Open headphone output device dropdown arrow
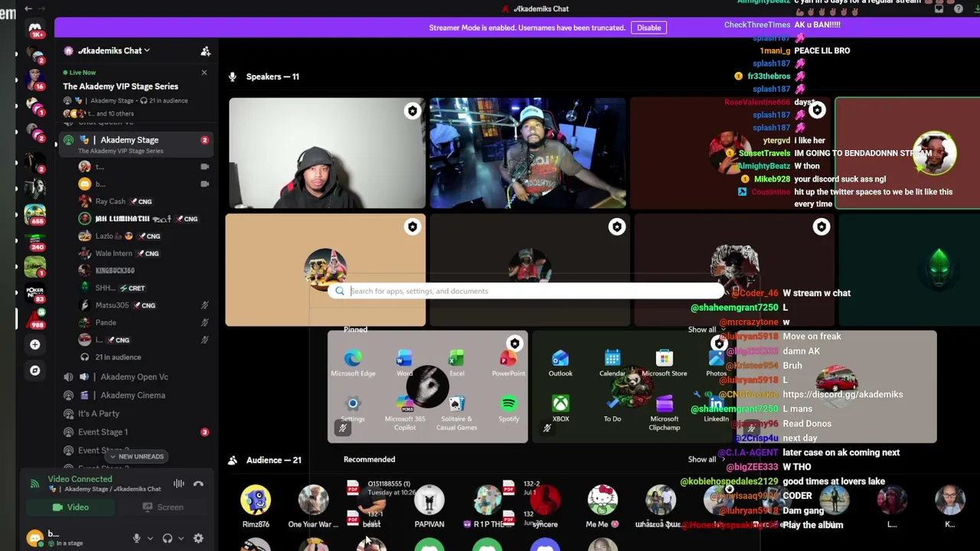Screen dimensions: 980x551 pyautogui.click(x=181, y=538)
